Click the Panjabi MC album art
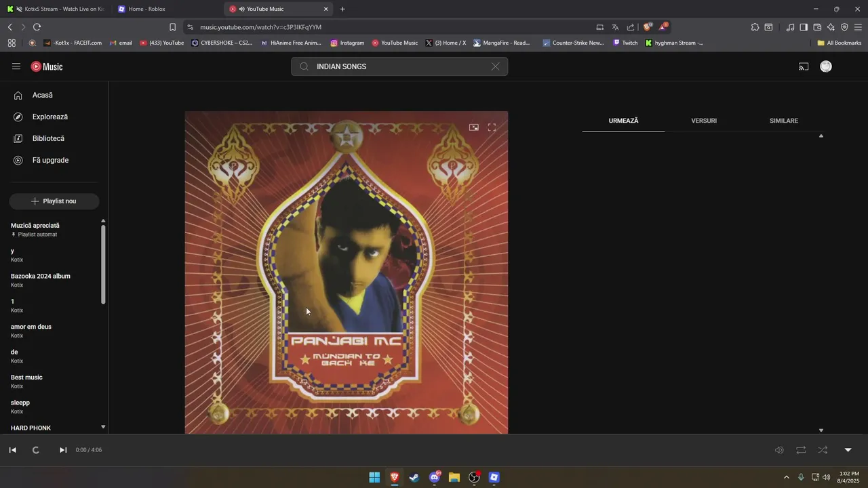Viewport: 868px width, 488px height. tap(347, 272)
